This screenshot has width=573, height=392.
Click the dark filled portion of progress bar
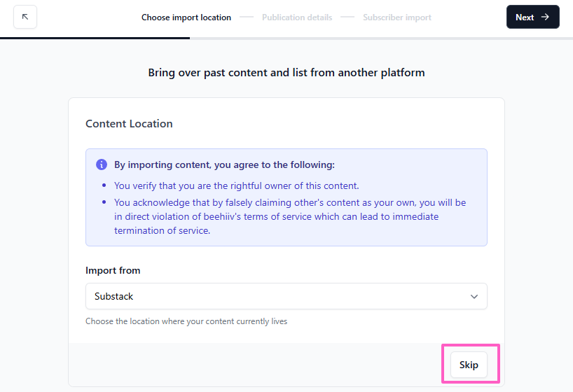(95, 38)
